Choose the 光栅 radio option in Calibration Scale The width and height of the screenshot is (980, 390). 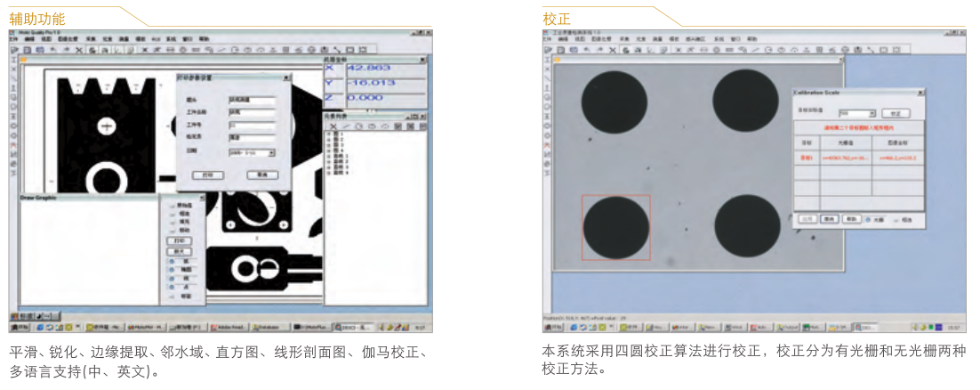point(867,218)
